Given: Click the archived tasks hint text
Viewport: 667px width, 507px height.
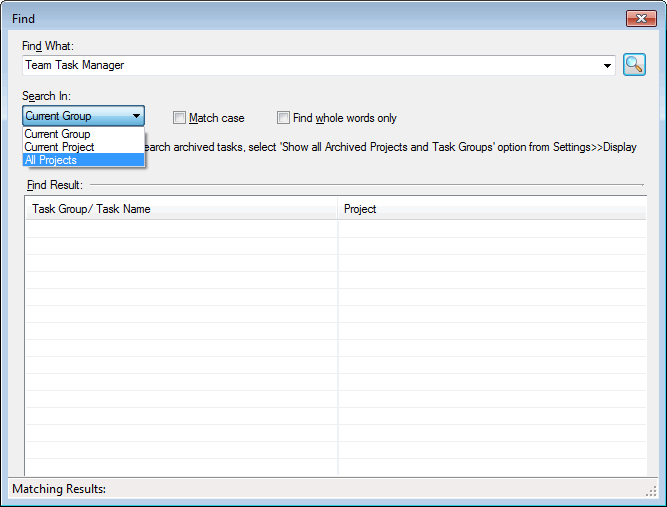Looking at the screenshot, I should (x=390, y=147).
